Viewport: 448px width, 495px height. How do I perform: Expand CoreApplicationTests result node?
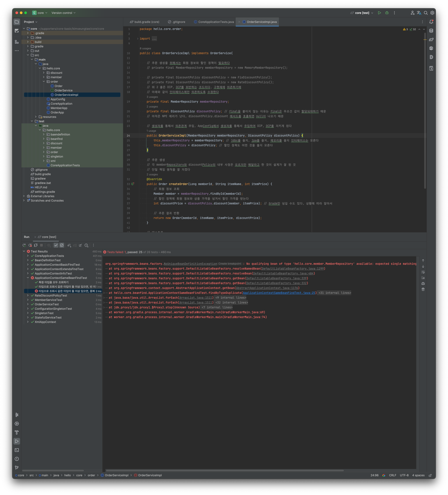pyautogui.click(x=28, y=256)
